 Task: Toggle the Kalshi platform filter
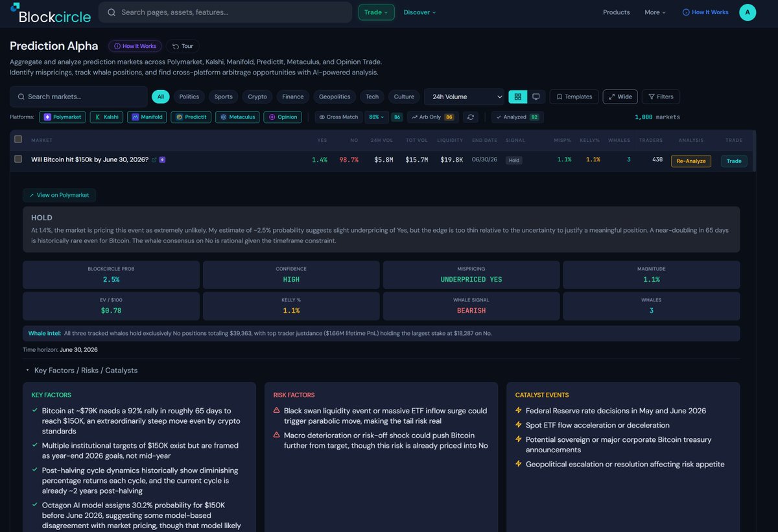click(x=106, y=117)
